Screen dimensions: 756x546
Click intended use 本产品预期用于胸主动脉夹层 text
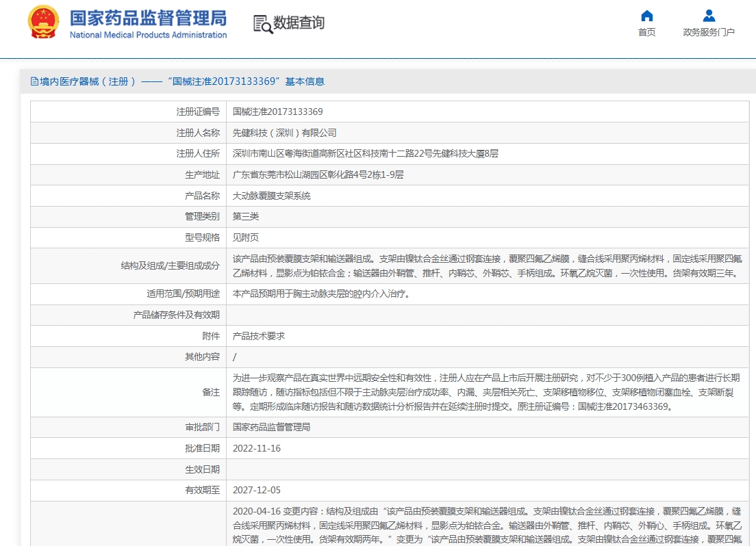tap(321, 294)
